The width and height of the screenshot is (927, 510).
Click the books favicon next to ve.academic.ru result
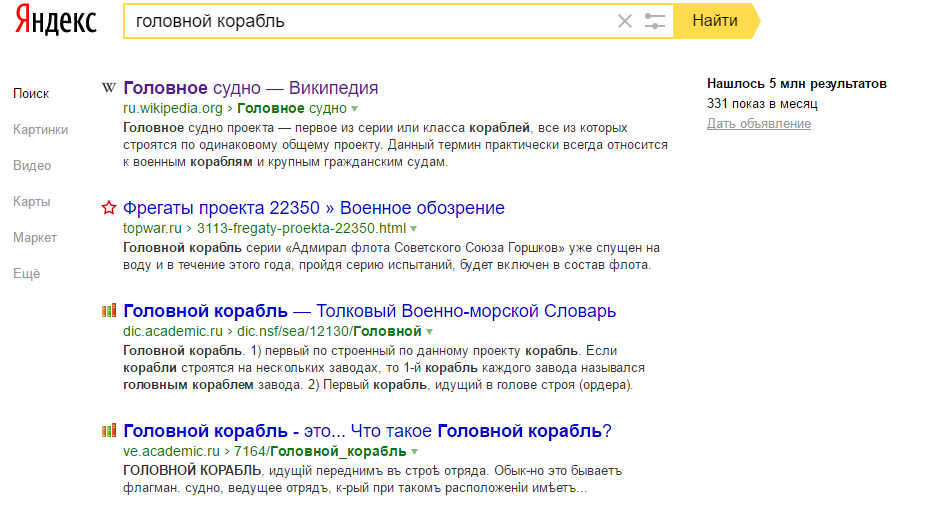coord(109,431)
